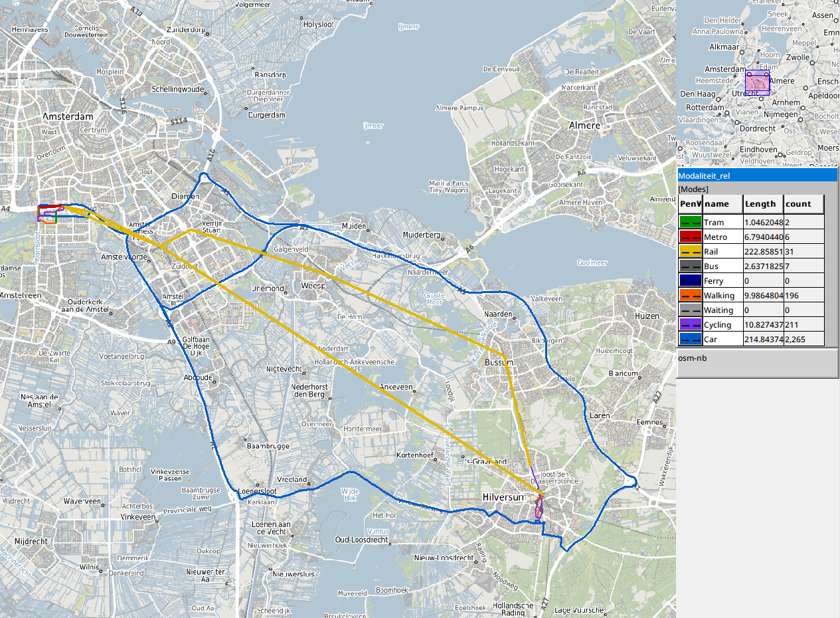Click the Bussum label on the map
840x618 pixels.
[x=499, y=363]
